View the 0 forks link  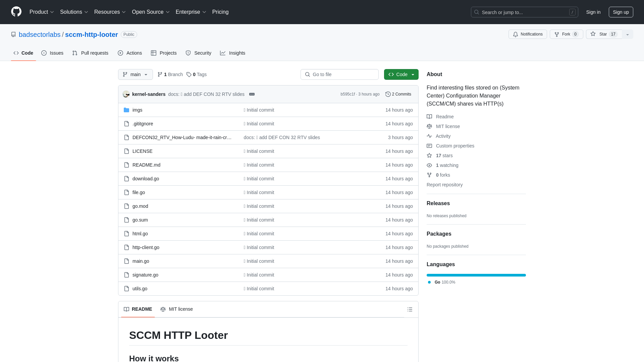pyautogui.click(x=438, y=175)
